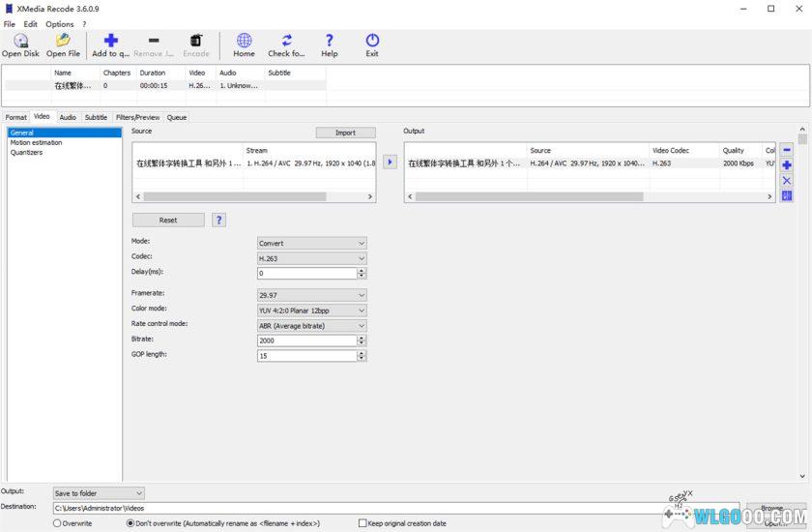Click the Bitrate input field

click(x=307, y=340)
